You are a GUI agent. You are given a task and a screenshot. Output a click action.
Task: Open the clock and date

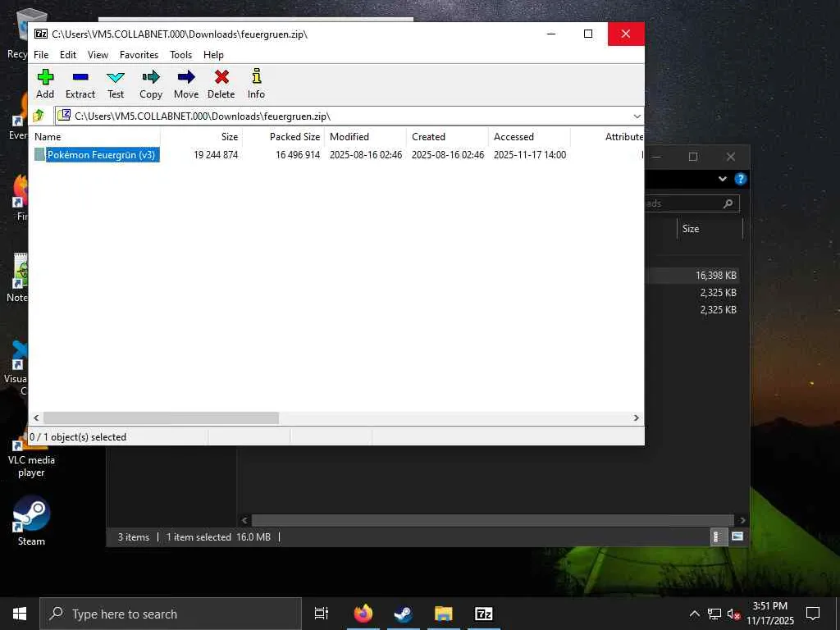pyautogui.click(x=769, y=614)
